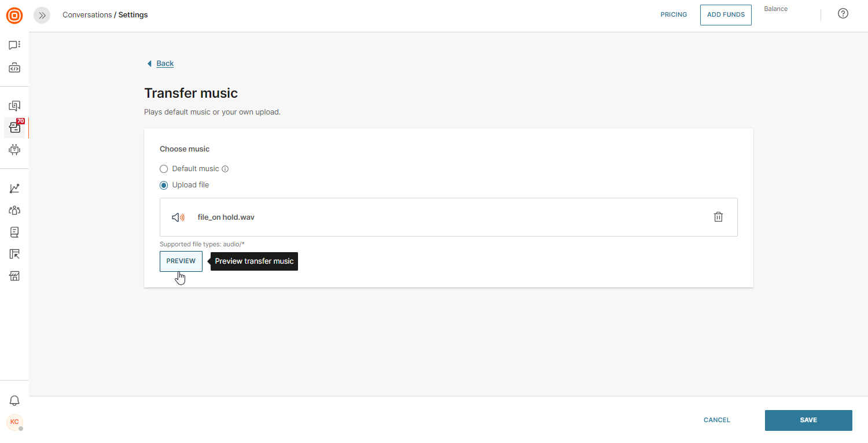Image resolution: width=868 pixels, height=443 pixels.
Task: Select the Upload file radio option
Action: (x=164, y=185)
